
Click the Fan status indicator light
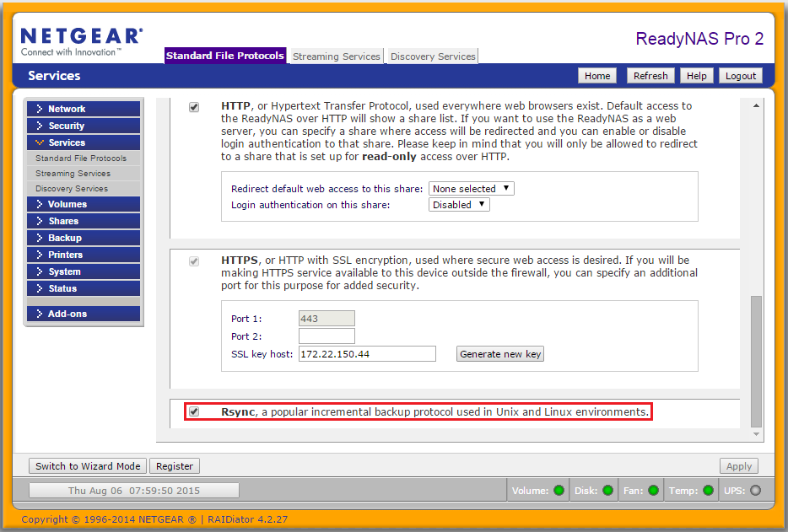click(652, 489)
